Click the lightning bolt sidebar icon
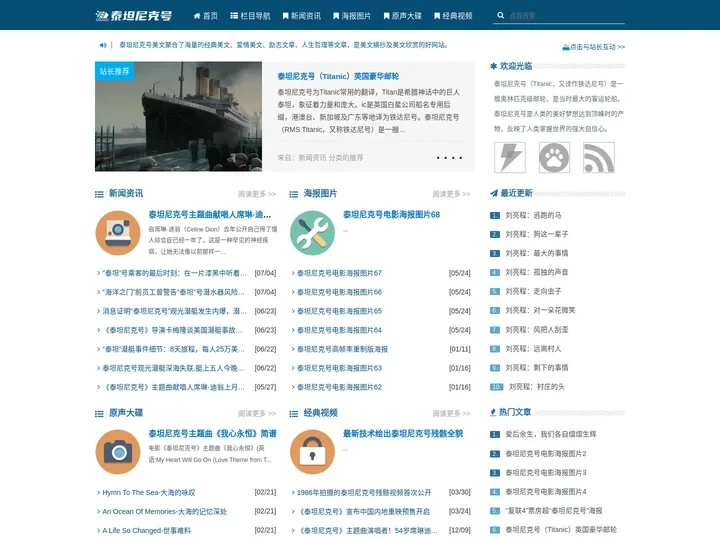Viewport: 720px width, 540px height. click(510, 158)
